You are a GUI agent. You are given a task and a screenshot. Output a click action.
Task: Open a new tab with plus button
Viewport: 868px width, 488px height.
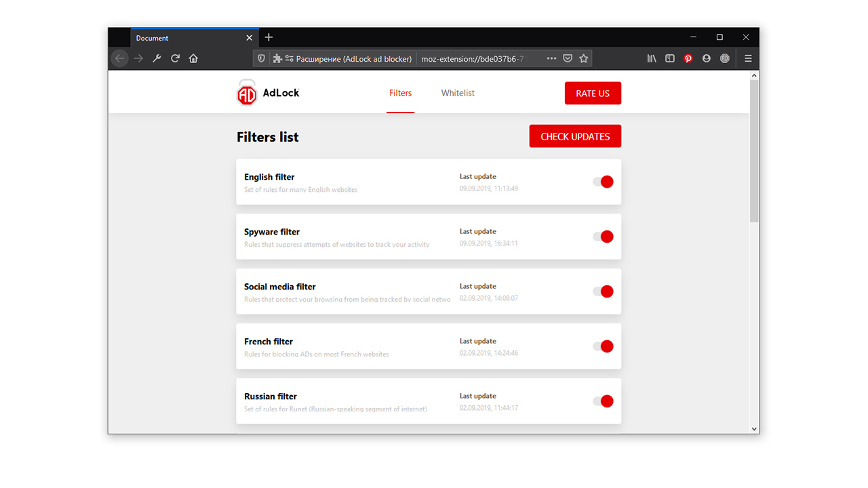pos(269,37)
